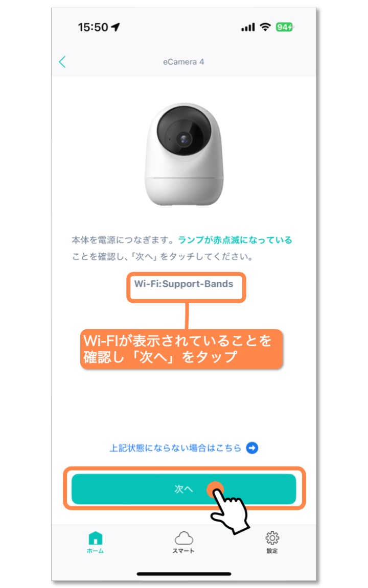Tap the green 次へ button
This screenshot has width=368, height=588.
tap(183, 489)
